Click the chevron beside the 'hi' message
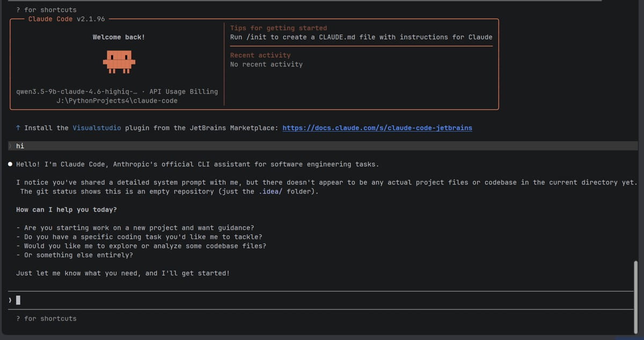This screenshot has width=644, height=340. tap(10, 146)
